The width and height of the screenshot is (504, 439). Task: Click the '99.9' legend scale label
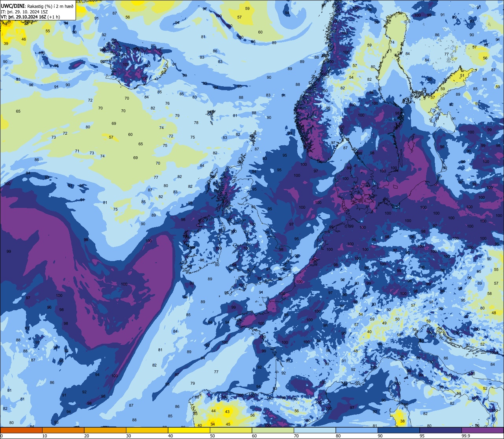click(x=466, y=435)
